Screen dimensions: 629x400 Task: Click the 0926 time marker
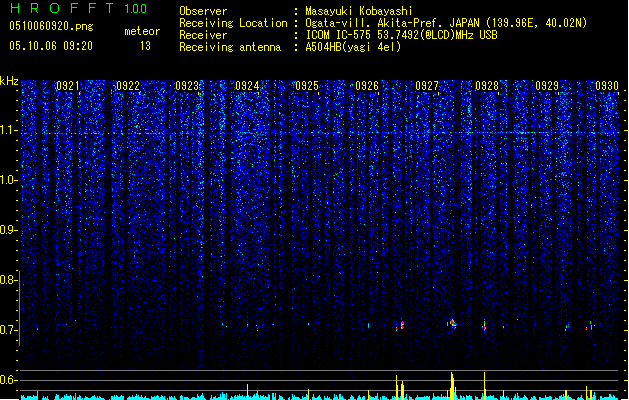tap(367, 86)
